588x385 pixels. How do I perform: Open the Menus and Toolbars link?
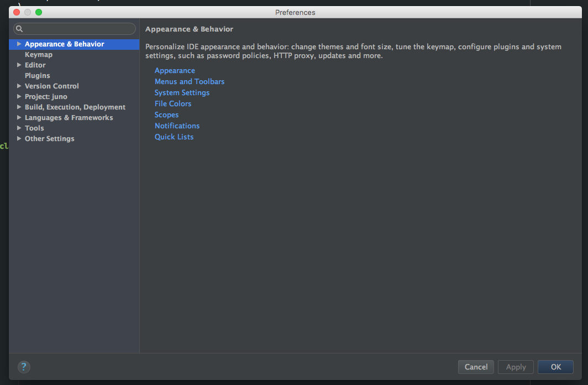click(190, 81)
